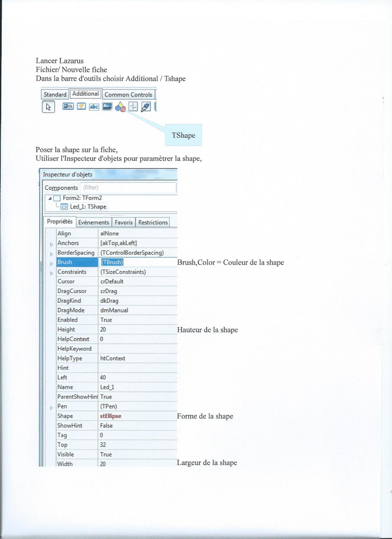Screen dimensions: 392x539
Task: Select the arrow selection tool in the palette
Action: [48, 107]
